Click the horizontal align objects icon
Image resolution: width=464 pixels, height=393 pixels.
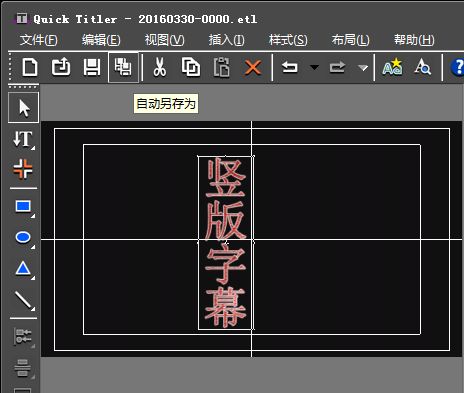click(23, 337)
